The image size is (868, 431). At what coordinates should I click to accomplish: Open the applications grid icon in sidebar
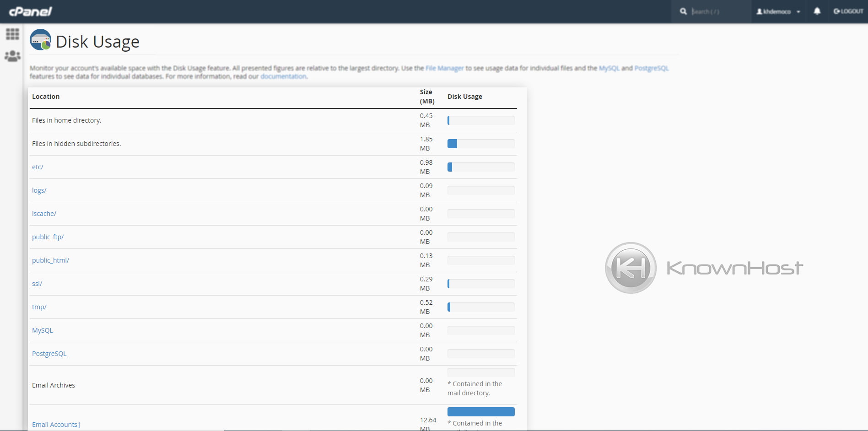12,33
